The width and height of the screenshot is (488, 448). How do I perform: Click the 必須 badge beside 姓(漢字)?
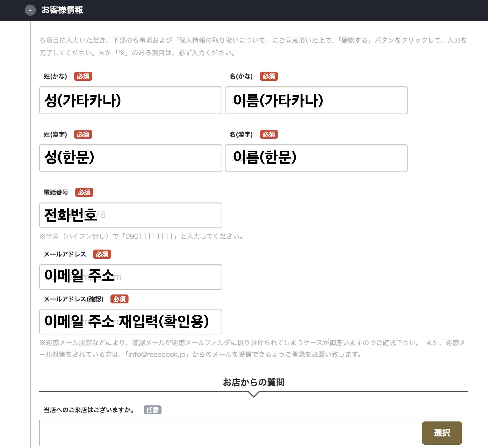pos(83,134)
